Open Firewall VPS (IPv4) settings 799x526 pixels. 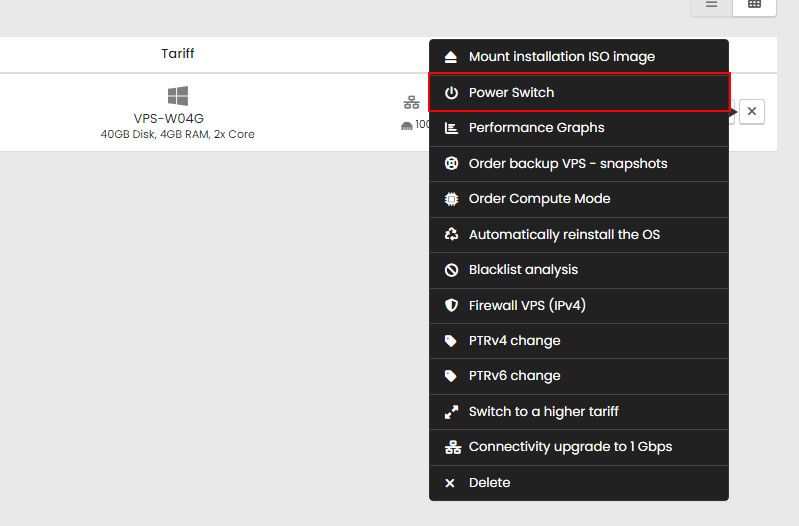click(579, 305)
